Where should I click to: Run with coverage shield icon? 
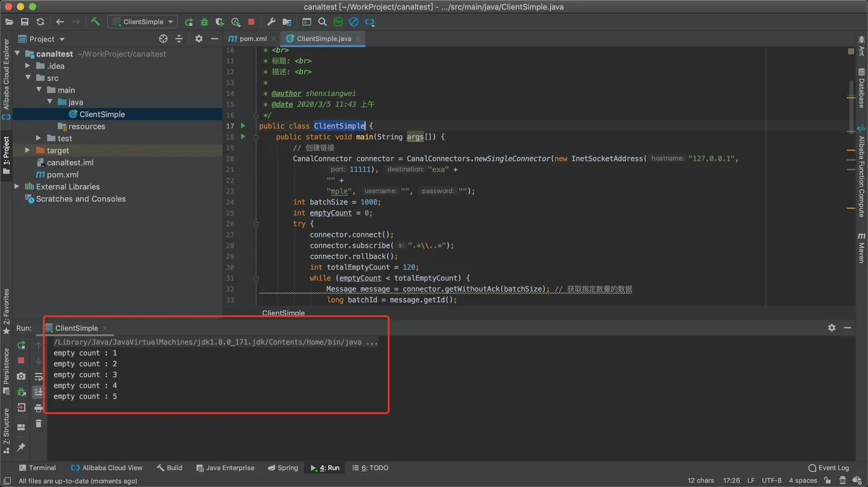click(219, 22)
